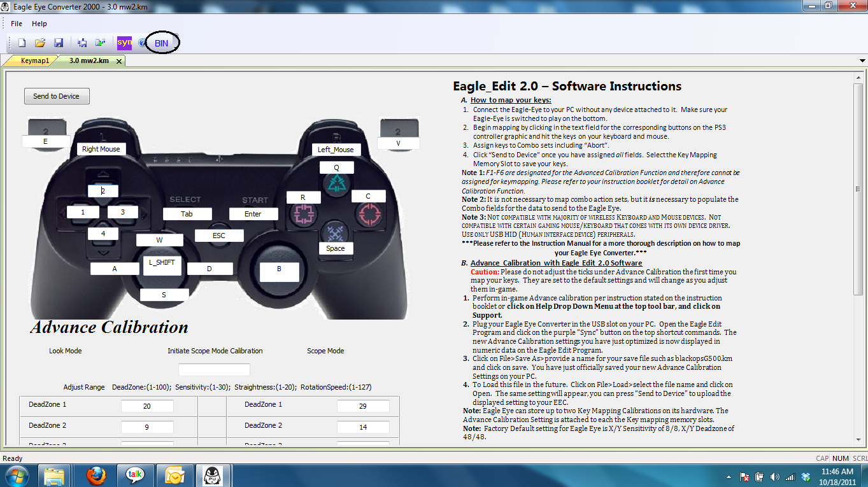Click the Select button field Tab
This screenshot has height=487, width=868.
point(187,214)
